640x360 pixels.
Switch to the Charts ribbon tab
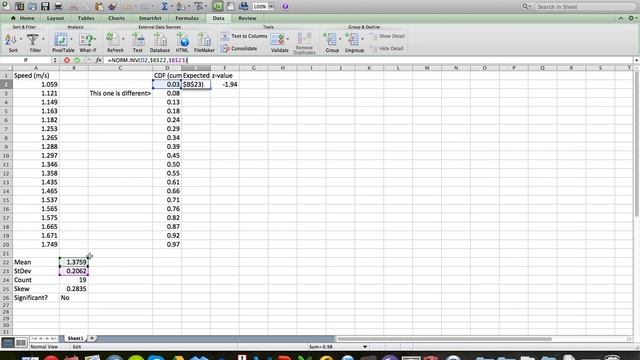coord(116,18)
